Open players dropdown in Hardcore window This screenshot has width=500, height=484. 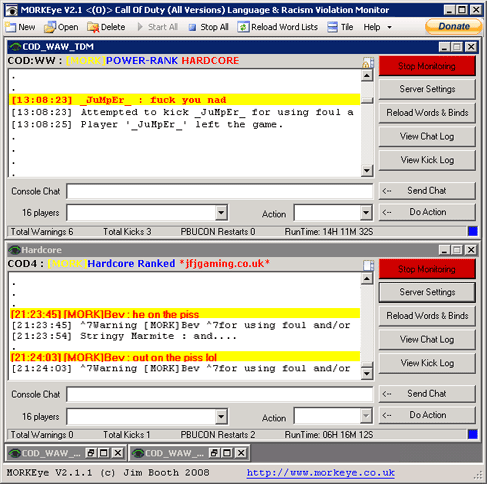click(221, 416)
